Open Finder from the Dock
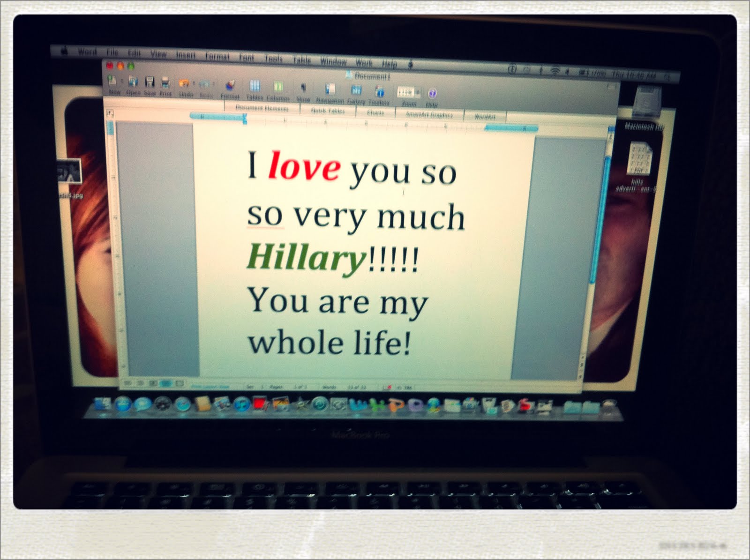750x560 pixels. (103, 404)
